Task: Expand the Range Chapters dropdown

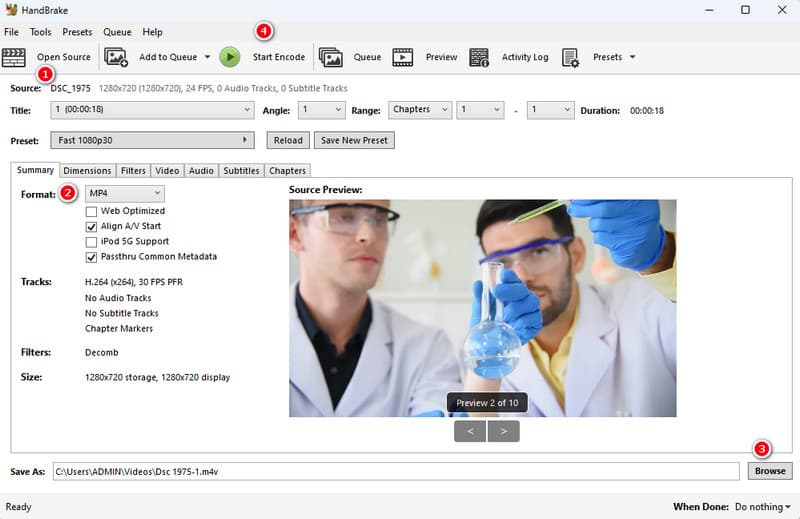Action: tap(419, 110)
